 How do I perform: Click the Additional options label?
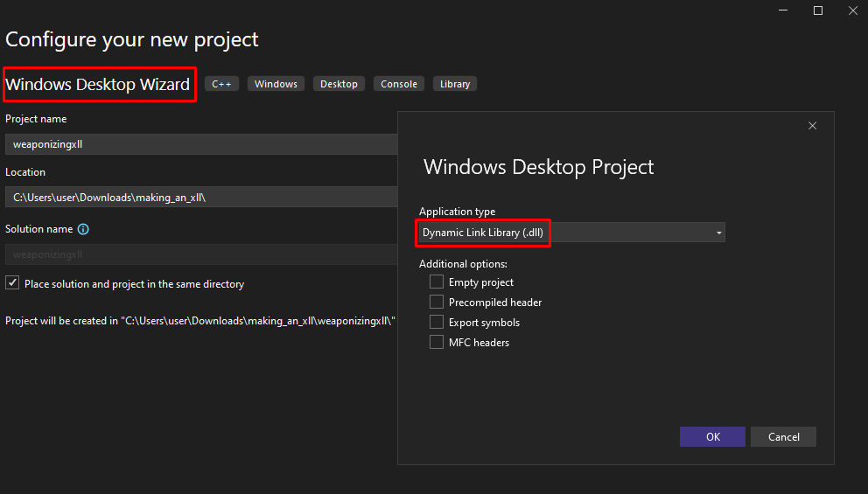point(463,264)
